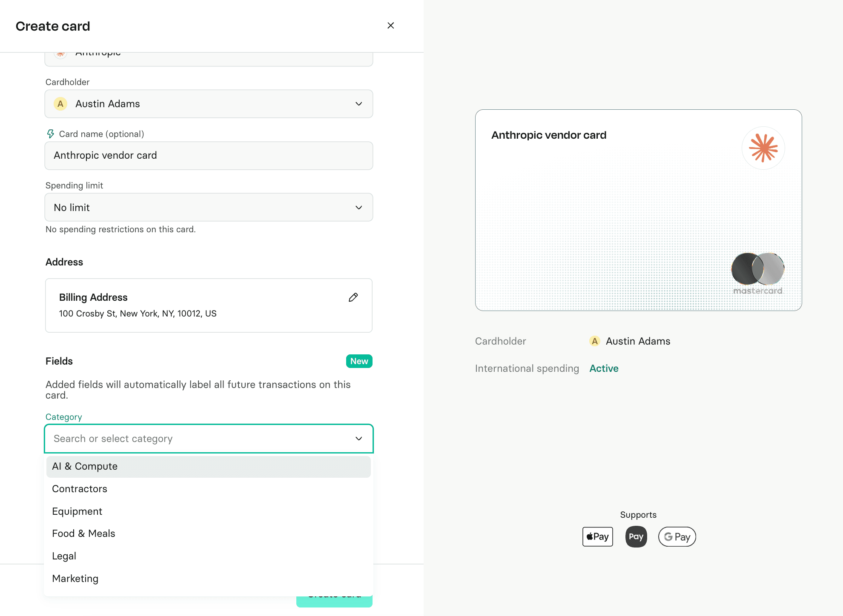Image resolution: width=843 pixels, height=616 pixels.
Task: Select Food & Meals category
Action: (209, 533)
